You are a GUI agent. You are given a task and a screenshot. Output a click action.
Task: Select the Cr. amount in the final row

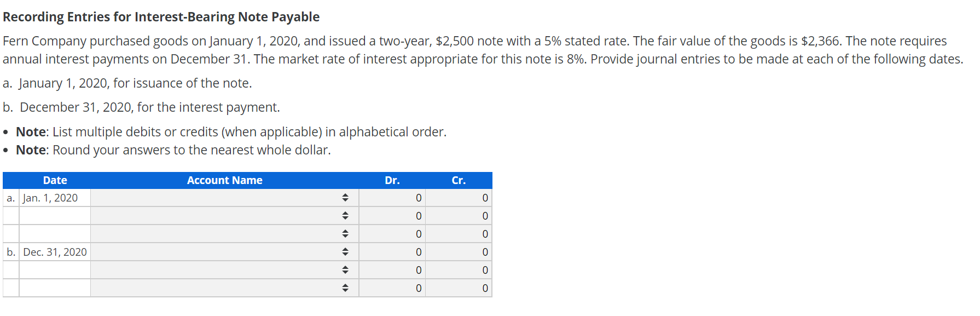(459, 288)
